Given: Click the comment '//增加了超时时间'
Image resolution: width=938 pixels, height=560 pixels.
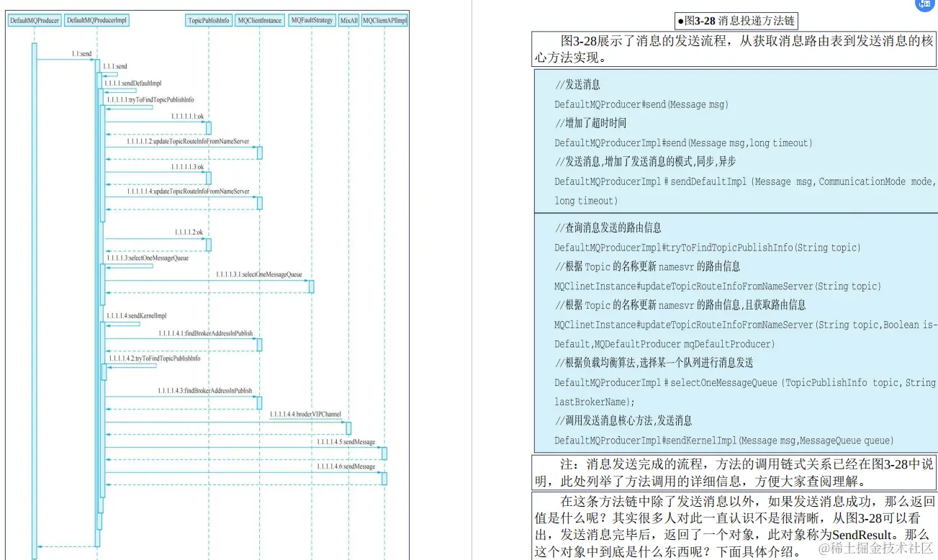Looking at the screenshot, I should pyautogui.click(x=590, y=123).
